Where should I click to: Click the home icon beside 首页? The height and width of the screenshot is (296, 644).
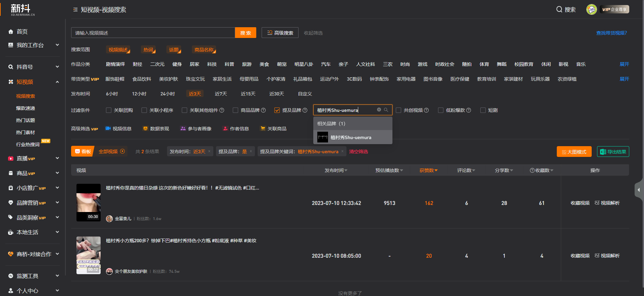coord(11,32)
